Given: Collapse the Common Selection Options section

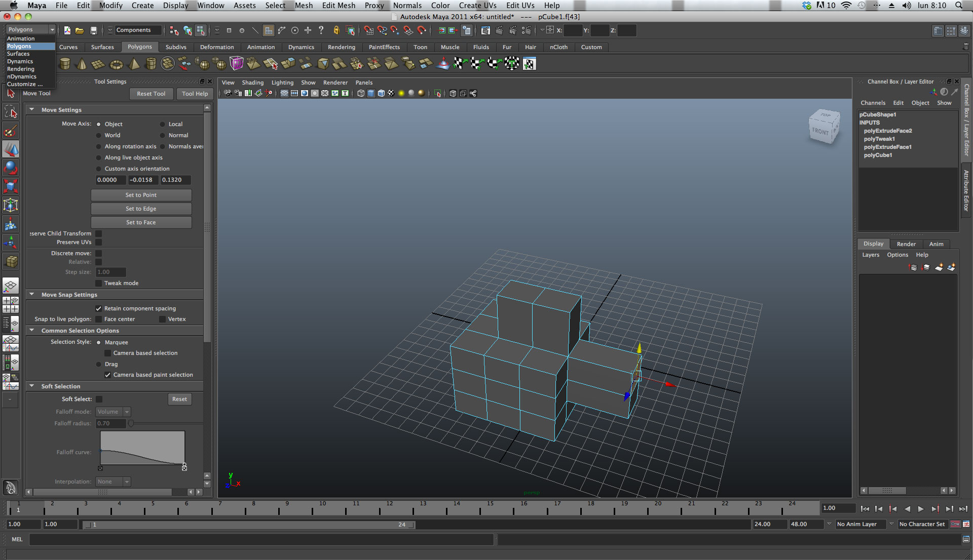Looking at the screenshot, I should tap(32, 330).
